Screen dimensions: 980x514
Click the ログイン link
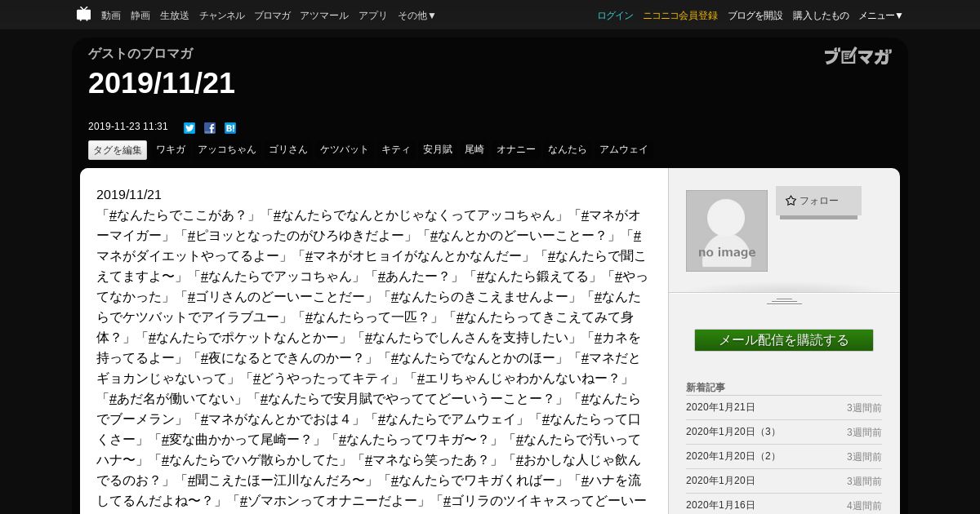615,16
